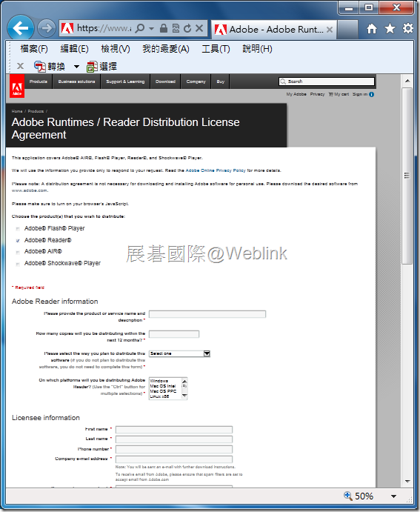Open Favorites star icon
The height and width of the screenshot is (512, 420).
tap(390, 28)
